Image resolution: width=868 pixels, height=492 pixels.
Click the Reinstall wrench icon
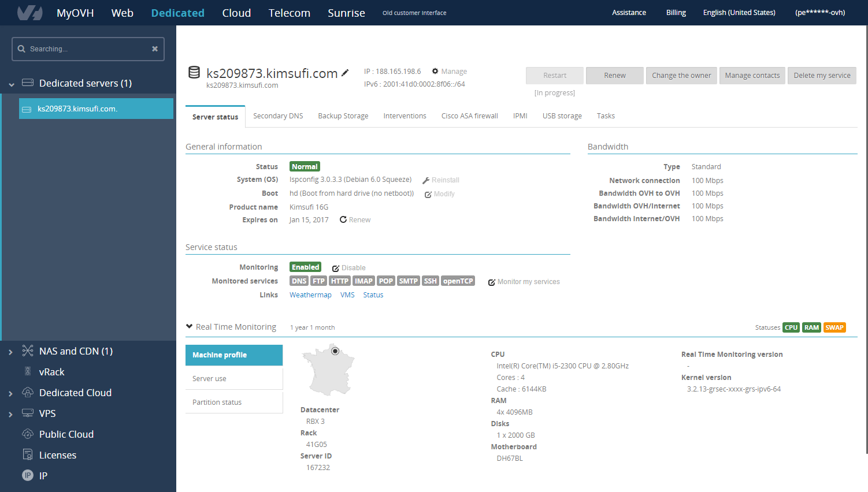426,181
